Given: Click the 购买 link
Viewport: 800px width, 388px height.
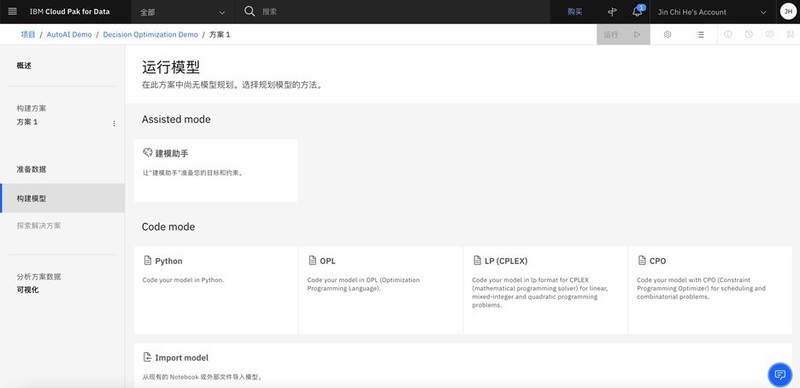Looking at the screenshot, I should [x=575, y=12].
